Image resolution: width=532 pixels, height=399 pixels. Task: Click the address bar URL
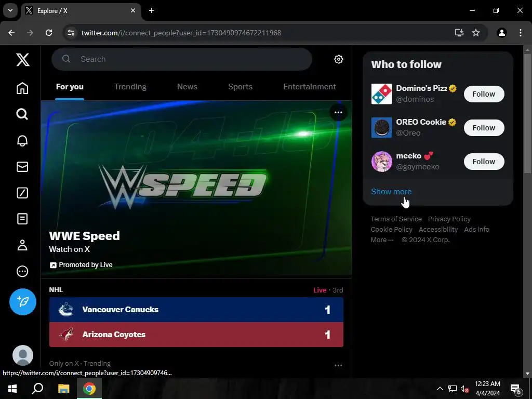coord(181,33)
